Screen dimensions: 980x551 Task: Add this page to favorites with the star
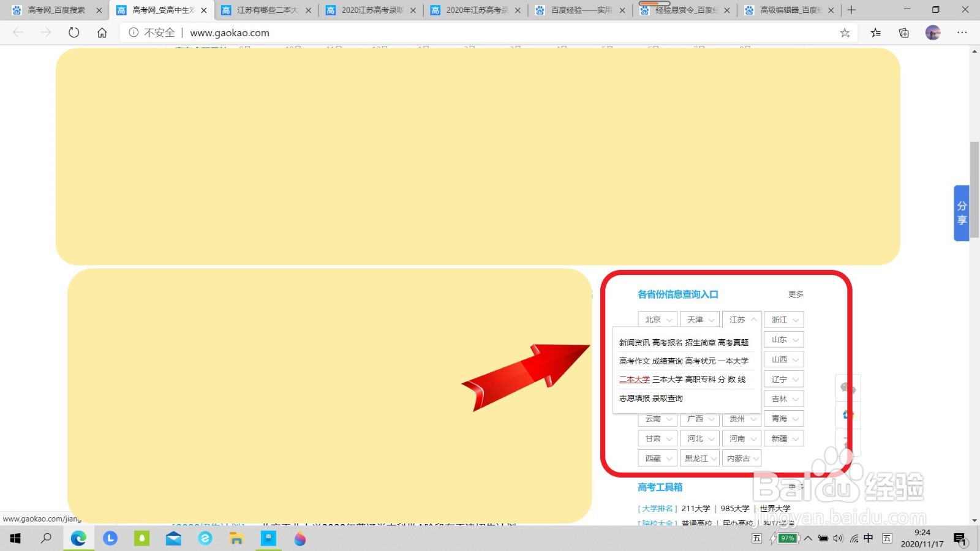845,32
